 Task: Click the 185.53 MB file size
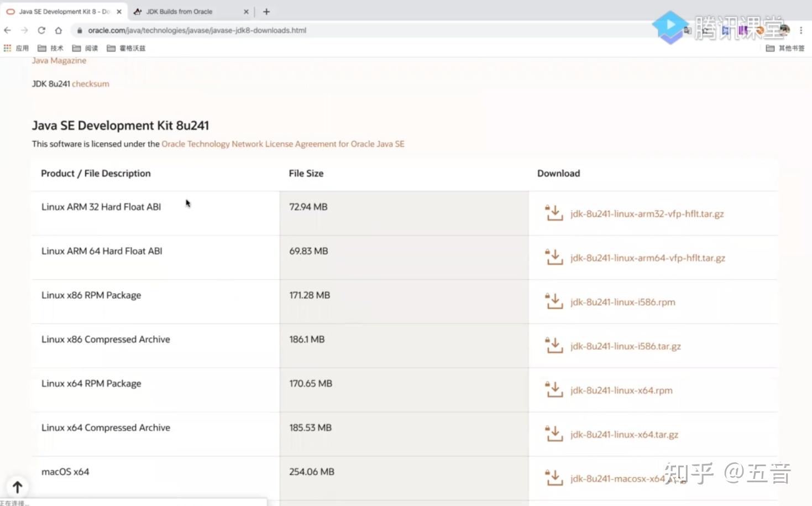(x=310, y=428)
